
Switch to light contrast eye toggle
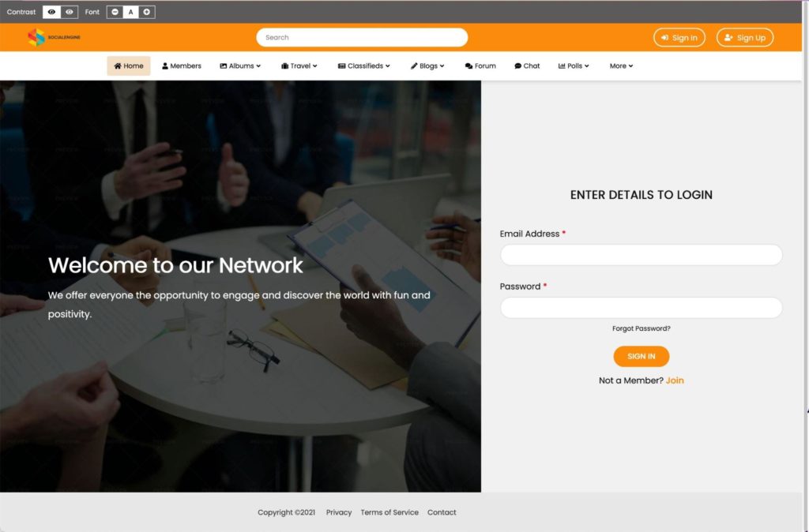[x=70, y=12]
